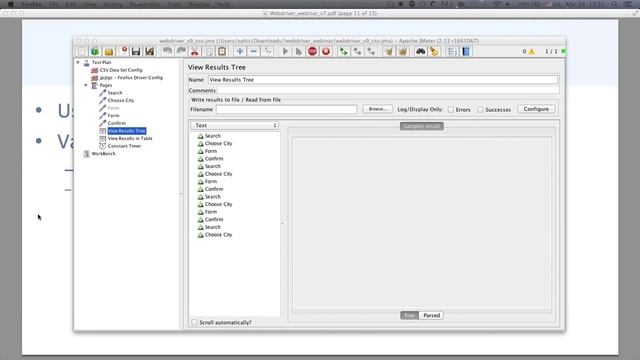Select the greyed-out disabled Form sampler
This screenshot has width=640, height=360.
[x=113, y=108]
